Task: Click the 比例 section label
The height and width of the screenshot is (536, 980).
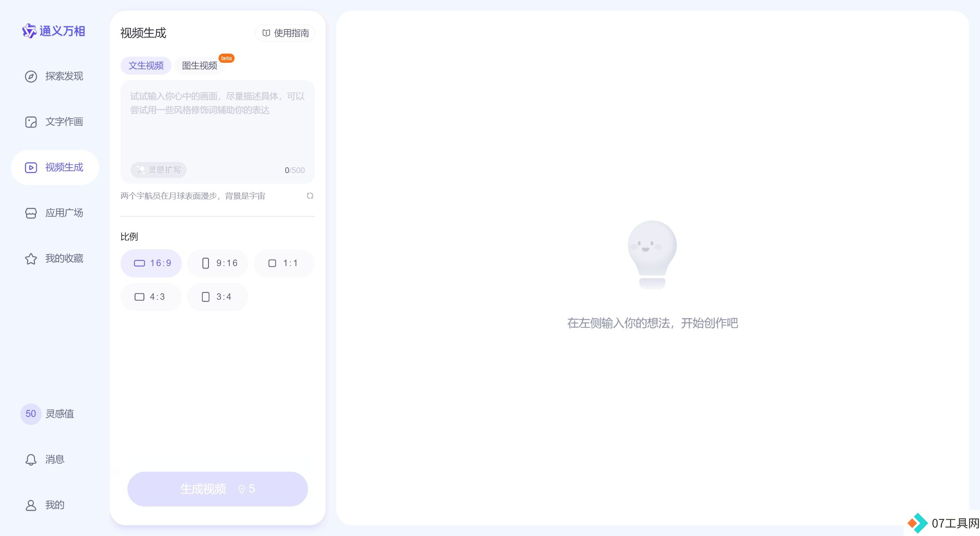Action: pyautogui.click(x=129, y=237)
